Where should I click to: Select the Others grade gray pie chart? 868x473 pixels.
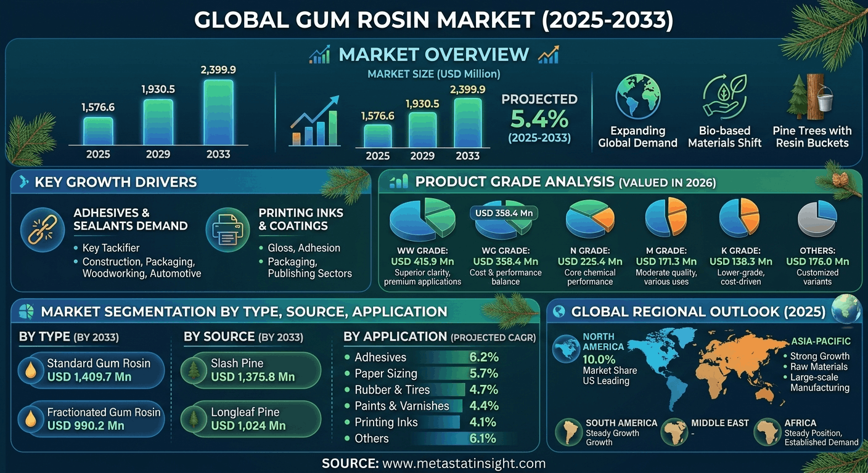coord(817,220)
